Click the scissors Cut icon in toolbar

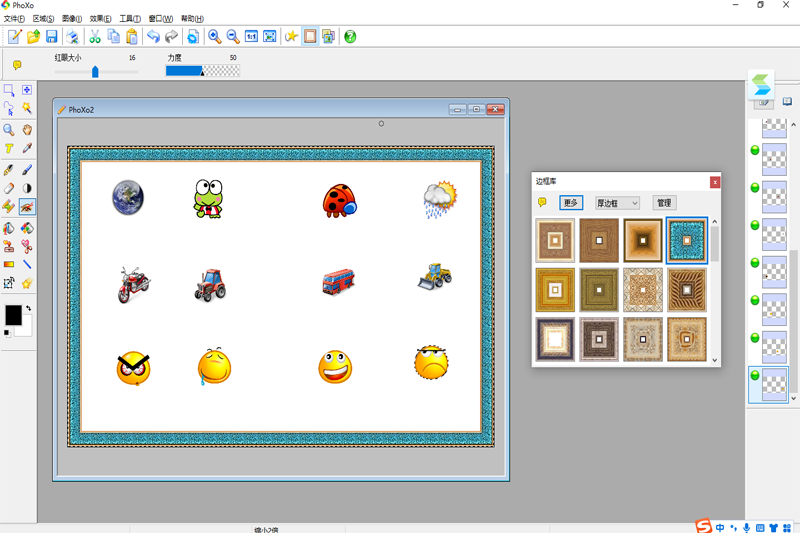[95, 37]
